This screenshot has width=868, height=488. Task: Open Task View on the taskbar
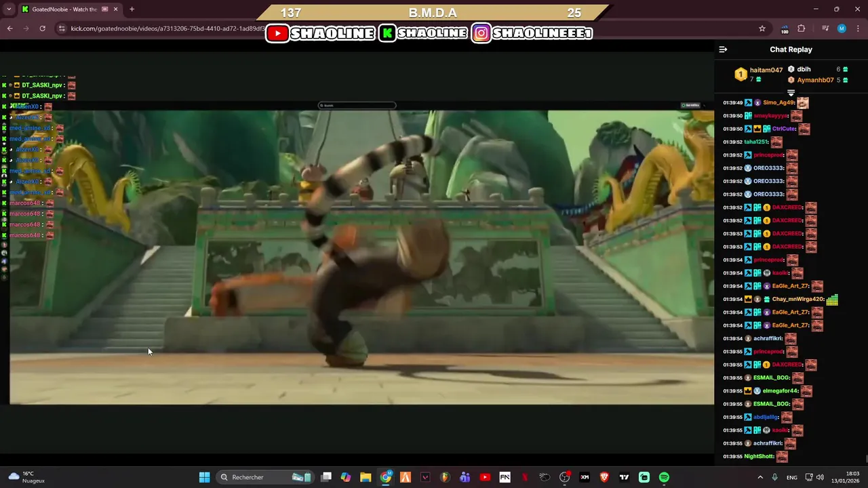[x=326, y=477]
